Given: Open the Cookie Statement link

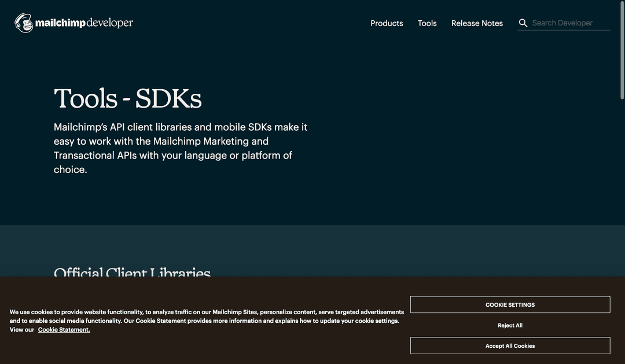Looking at the screenshot, I should [64, 329].
